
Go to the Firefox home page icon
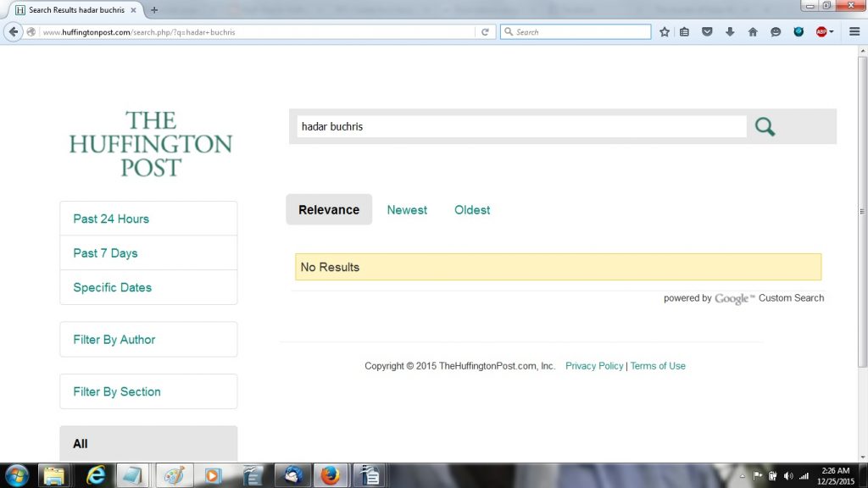(x=753, y=32)
